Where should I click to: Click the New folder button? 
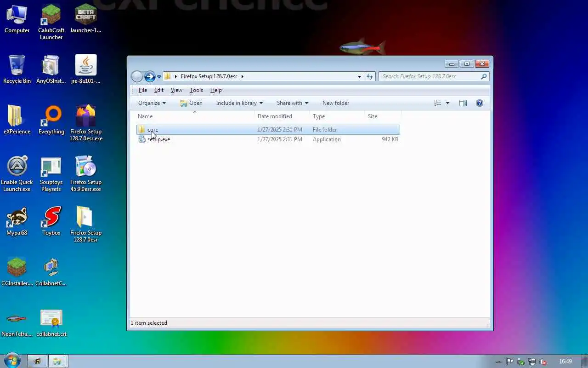(336, 103)
